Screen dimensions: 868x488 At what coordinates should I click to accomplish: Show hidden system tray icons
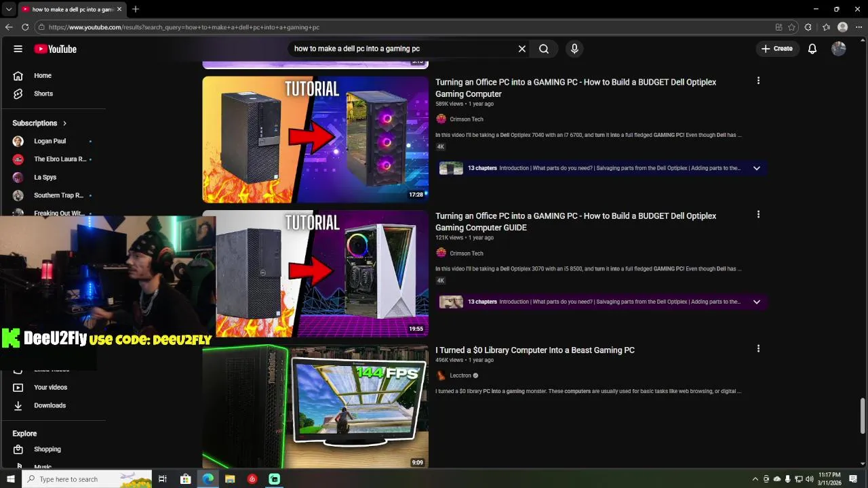pyautogui.click(x=755, y=479)
